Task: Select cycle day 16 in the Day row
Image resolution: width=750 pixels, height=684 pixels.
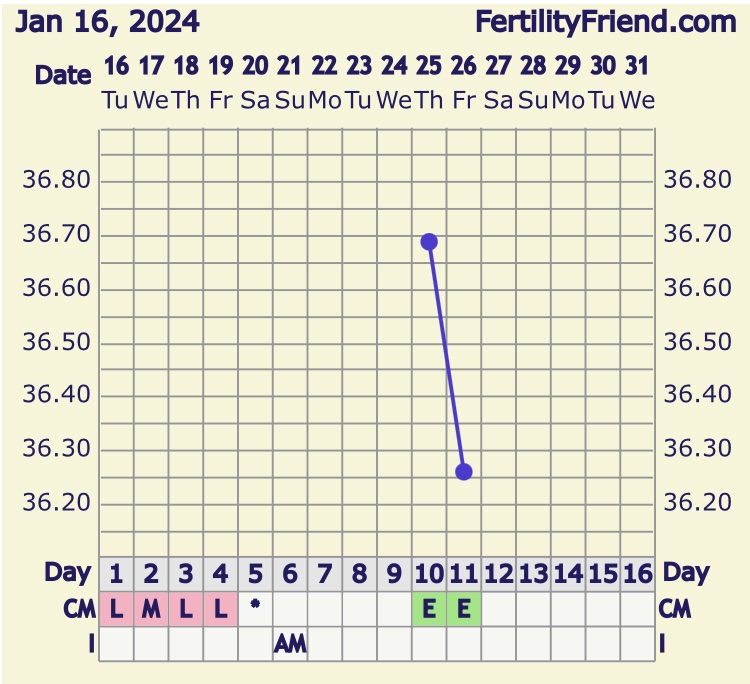Action: coord(637,574)
